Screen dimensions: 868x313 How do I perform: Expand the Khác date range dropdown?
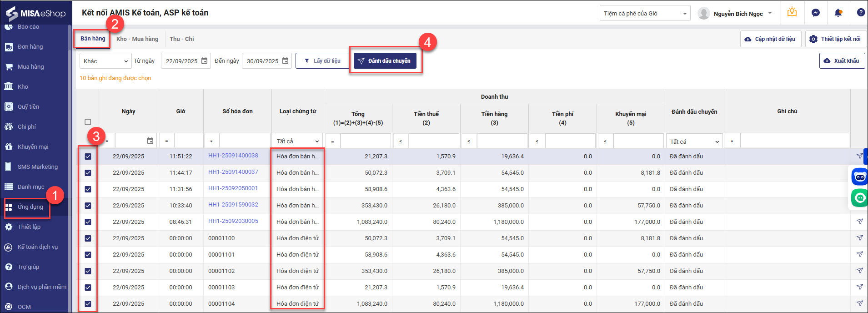[x=105, y=61]
